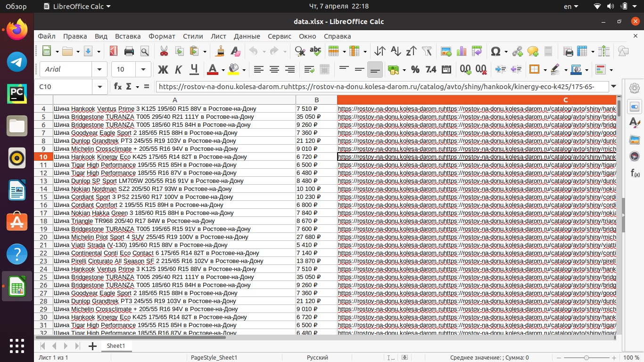Screen dimensions: 644x362
Task: Open Special Character dropdown arrow
Action: (506, 51)
